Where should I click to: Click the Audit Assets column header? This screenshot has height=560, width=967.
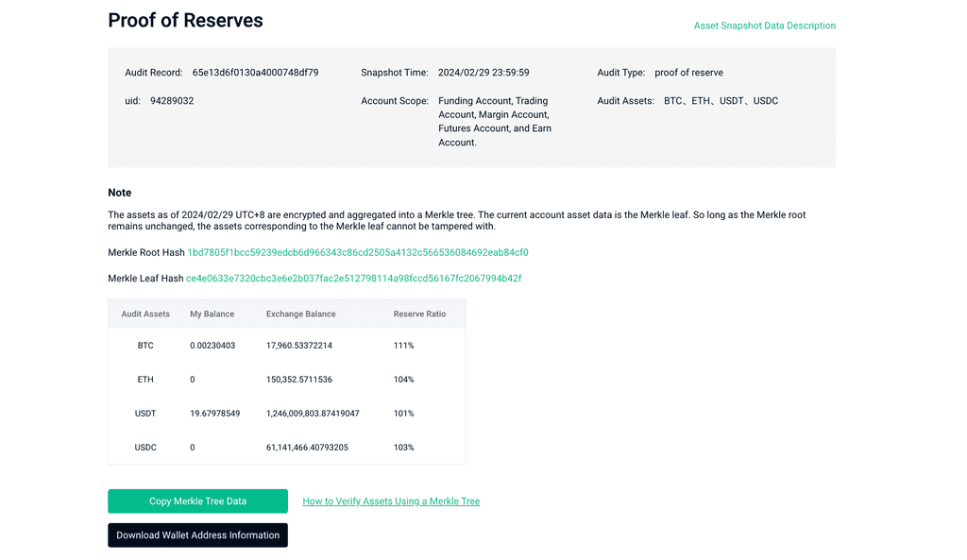pyautogui.click(x=145, y=314)
